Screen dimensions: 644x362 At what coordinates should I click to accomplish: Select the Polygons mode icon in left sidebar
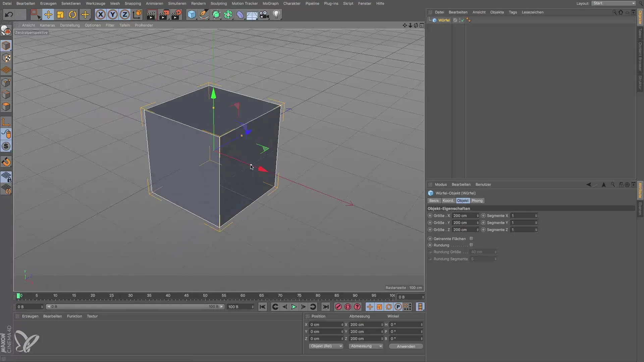click(6, 107)
